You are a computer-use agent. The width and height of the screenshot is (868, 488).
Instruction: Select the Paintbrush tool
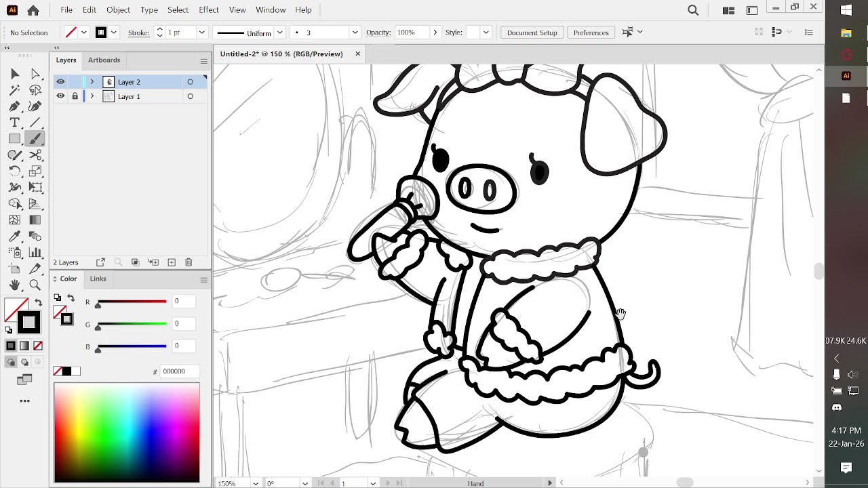tap(35, 139)
